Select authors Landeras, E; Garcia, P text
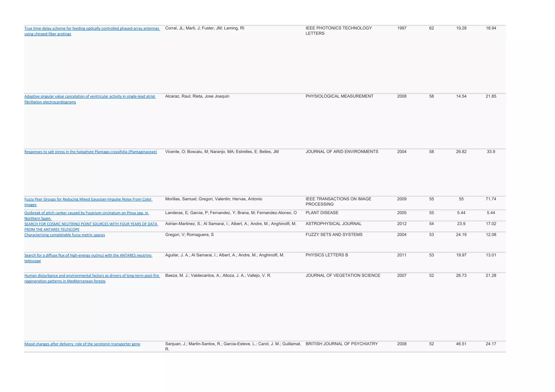The image size is (555, 392). point(231,213)
